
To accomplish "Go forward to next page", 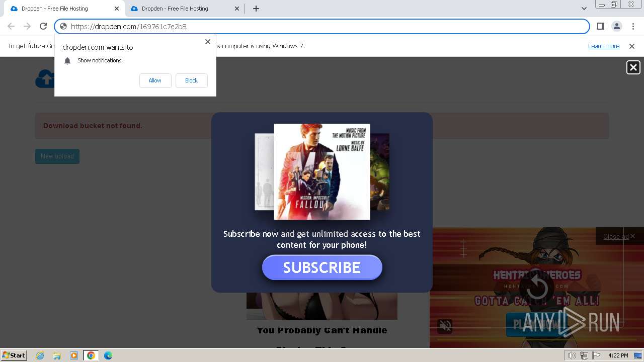I will click(27, 26).
